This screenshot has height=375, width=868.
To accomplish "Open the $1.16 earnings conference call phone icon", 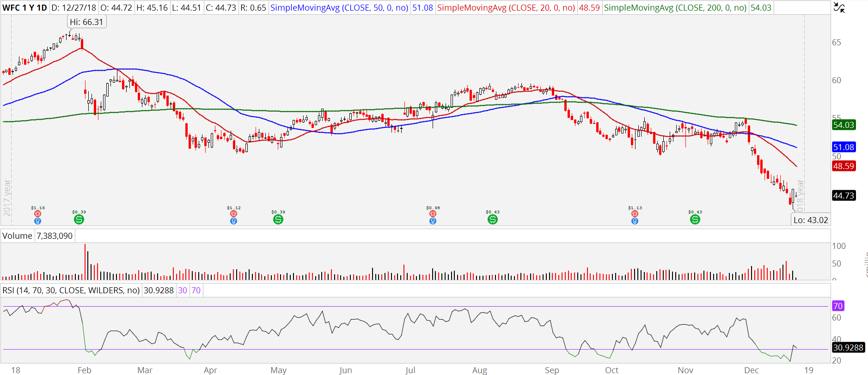I will (38, 214).
